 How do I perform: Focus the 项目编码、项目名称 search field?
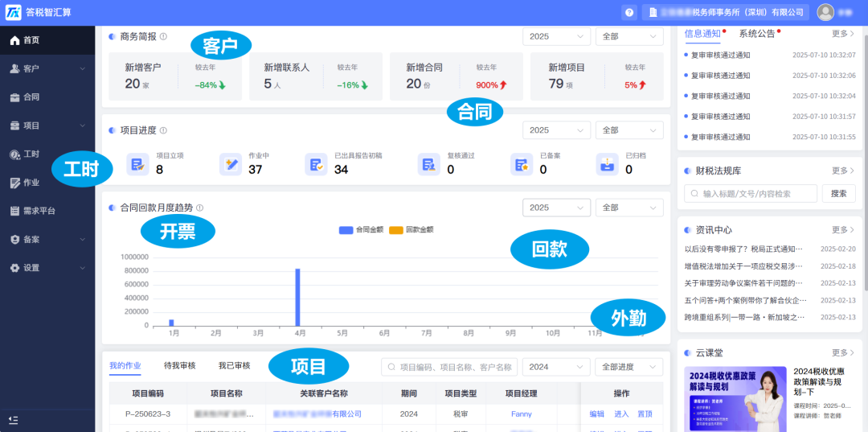(449, 367)
